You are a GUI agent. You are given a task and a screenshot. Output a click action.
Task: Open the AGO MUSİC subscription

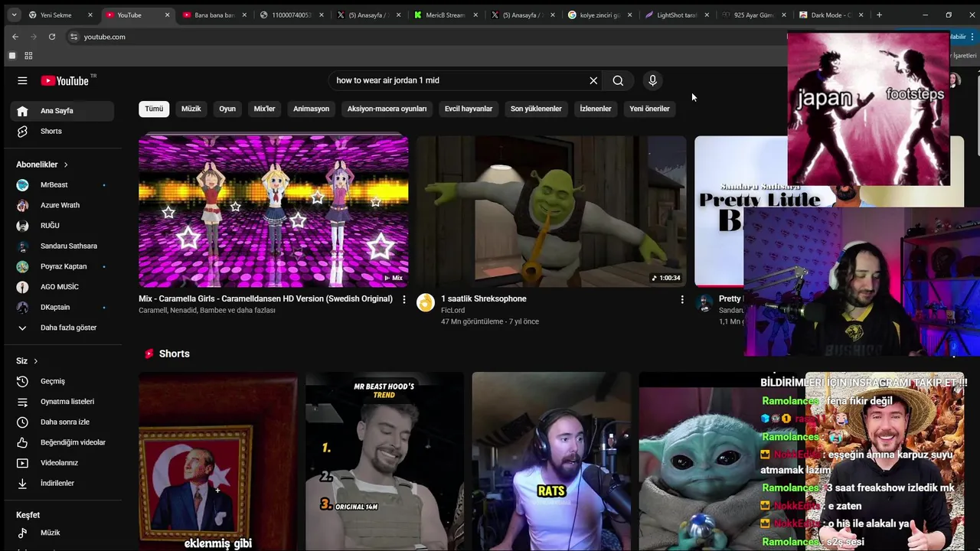point(62,287)
